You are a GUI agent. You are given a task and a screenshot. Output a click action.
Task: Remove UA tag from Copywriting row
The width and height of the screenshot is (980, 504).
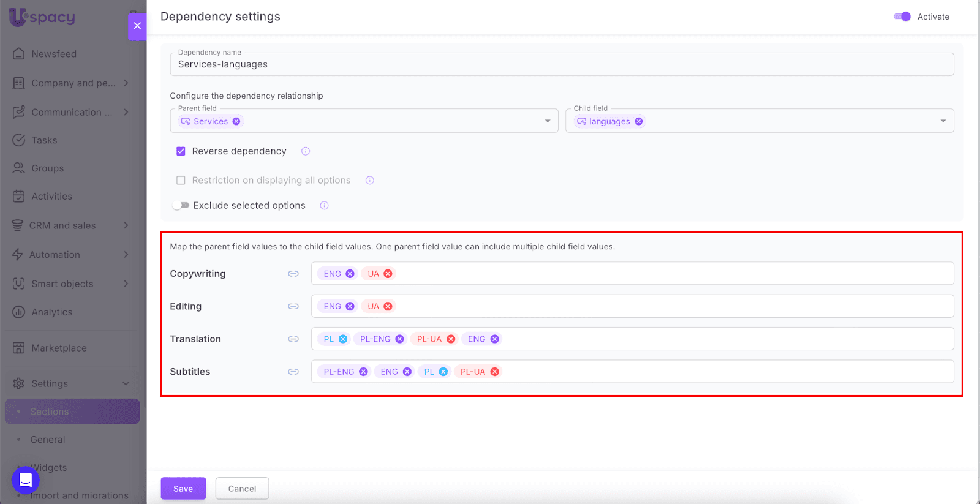388,274
